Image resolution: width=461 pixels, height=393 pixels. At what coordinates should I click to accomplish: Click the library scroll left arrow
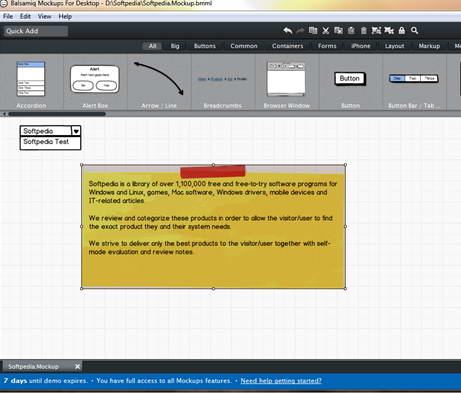point(4,114)
